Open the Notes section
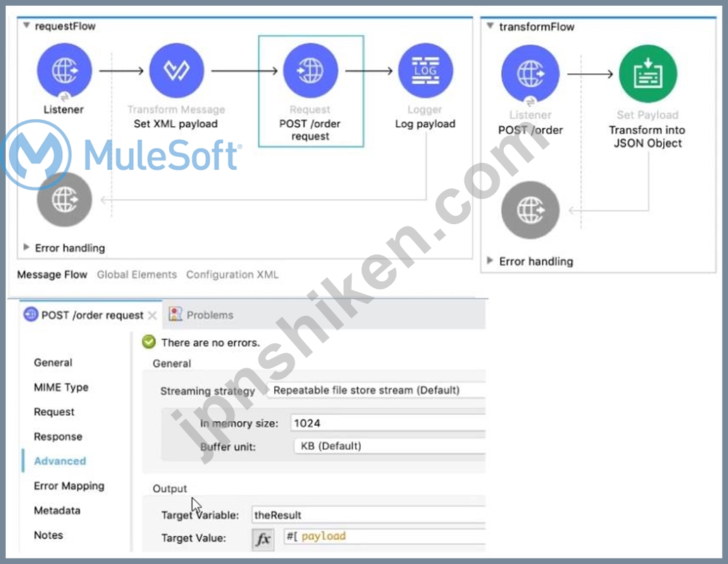Screen dimensions: 728x564 click(x=49, y=534)
